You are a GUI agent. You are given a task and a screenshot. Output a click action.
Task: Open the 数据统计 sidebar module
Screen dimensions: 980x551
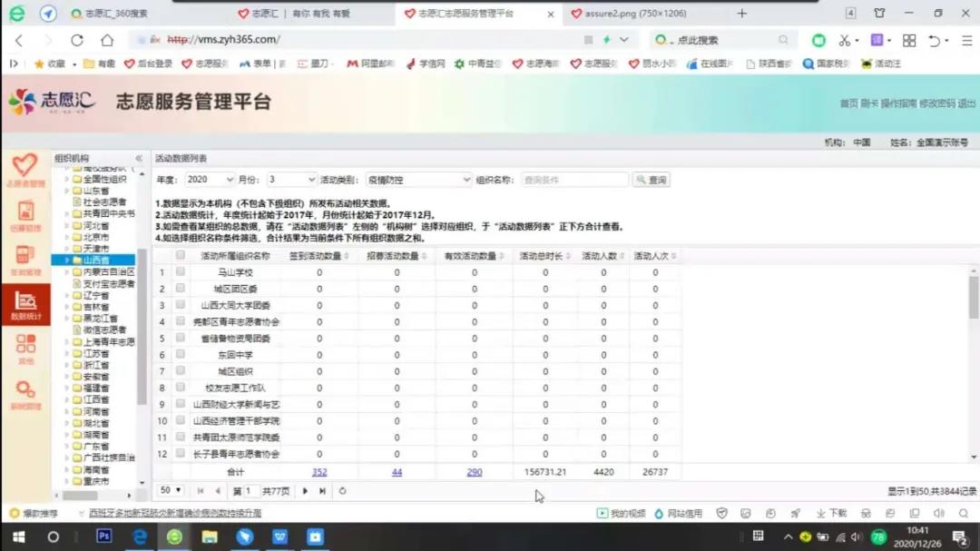25,305
